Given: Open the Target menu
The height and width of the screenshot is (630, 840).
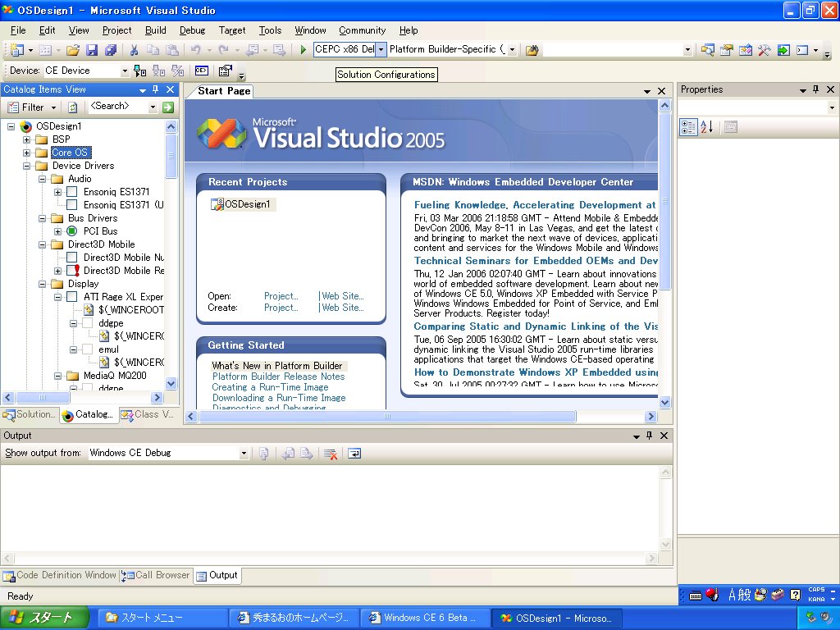Looking at the screenshot, I should click(x=232, y=30).
